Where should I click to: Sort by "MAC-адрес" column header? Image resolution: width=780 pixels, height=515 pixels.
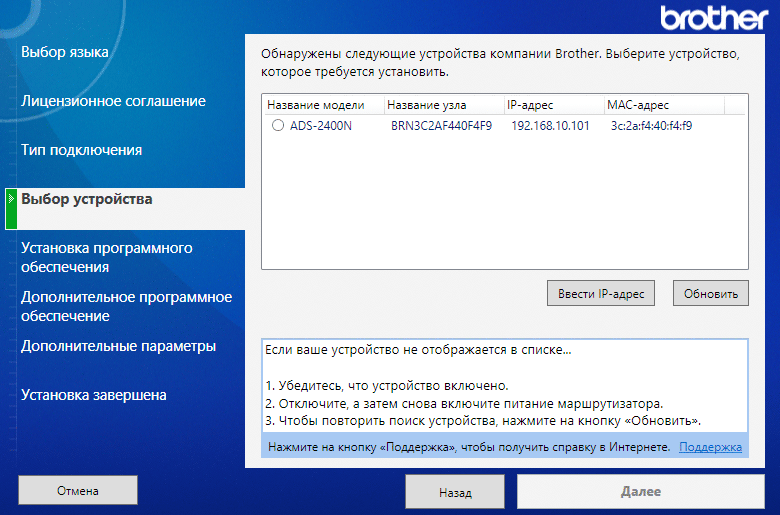(x=664, y=105)
